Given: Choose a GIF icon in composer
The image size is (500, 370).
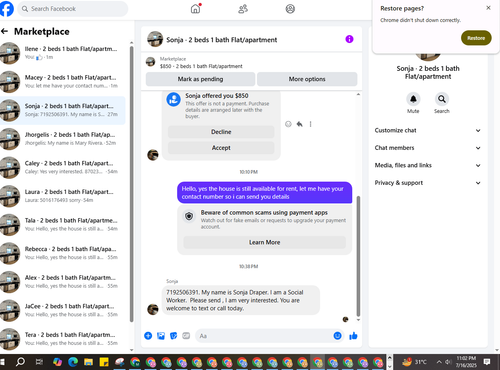Looking at the screenshot, I should (x=186, y=336).
